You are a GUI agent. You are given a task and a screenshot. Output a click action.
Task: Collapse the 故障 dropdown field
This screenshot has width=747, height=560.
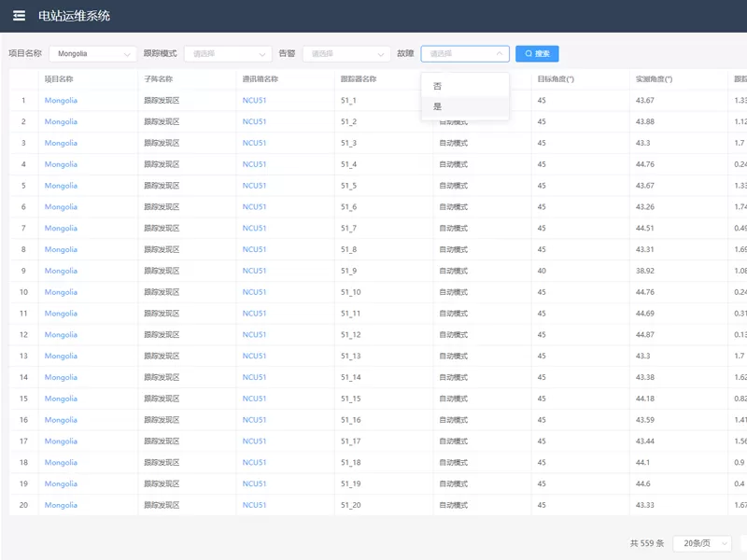(x=465, y=54)
